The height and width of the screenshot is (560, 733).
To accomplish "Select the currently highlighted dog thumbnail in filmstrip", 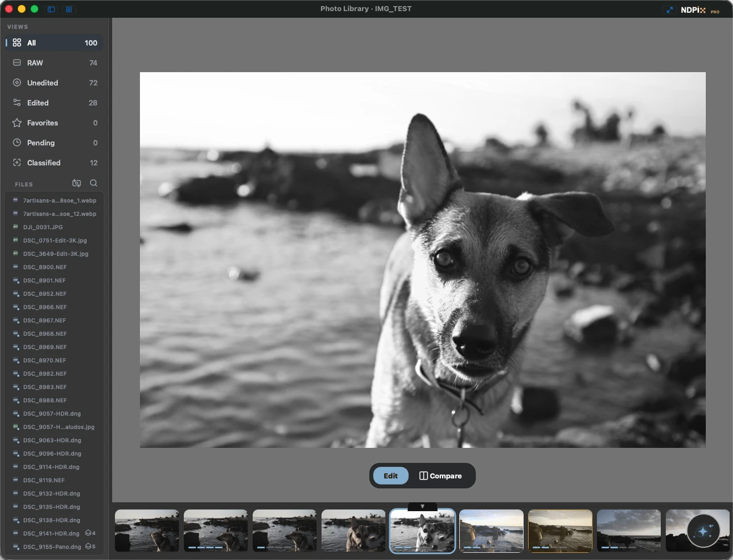I will coord(423,531).
